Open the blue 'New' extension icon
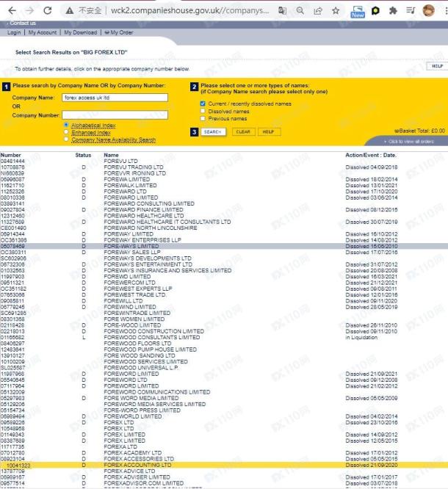 [358, 12]
